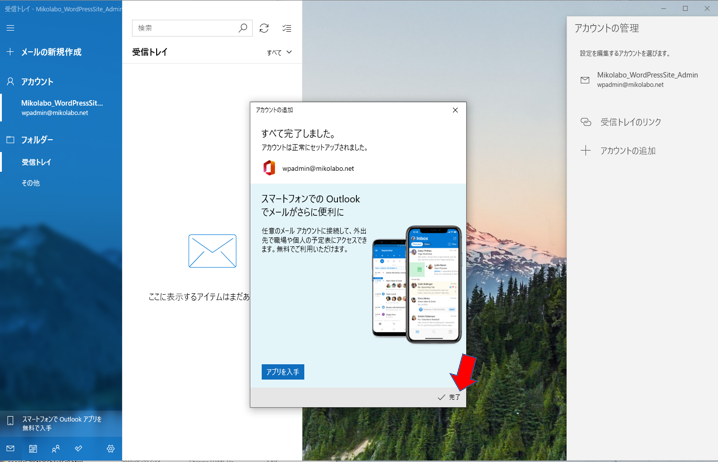The image size is (720, 463).
Task: Click 受信トレイのリンク option
Action: (x=631, y=122)
